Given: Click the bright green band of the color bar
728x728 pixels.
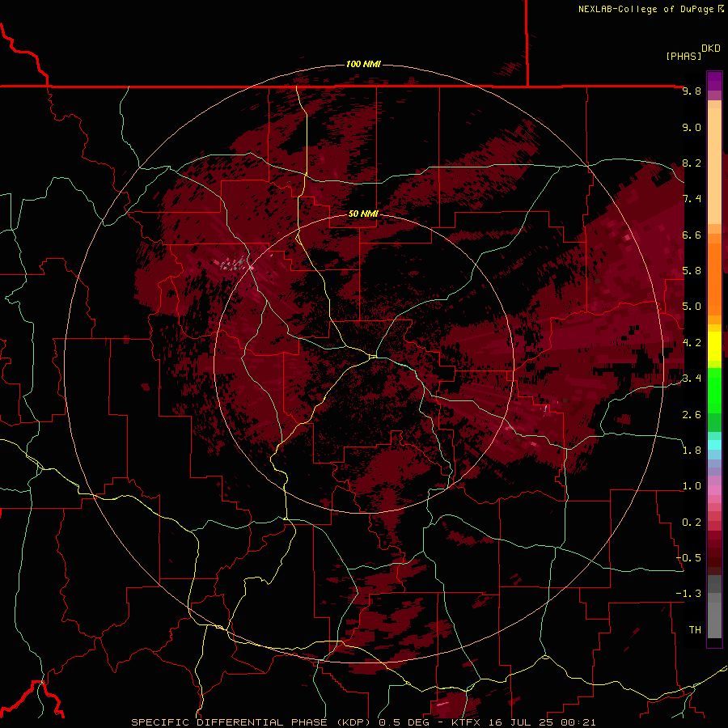Looking at the screenshot, I should 714,389.
